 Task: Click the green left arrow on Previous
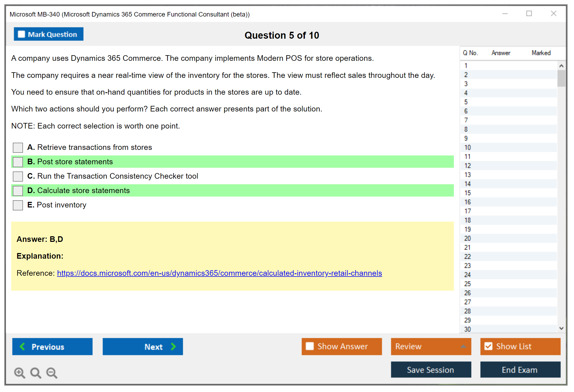(22, 346)
